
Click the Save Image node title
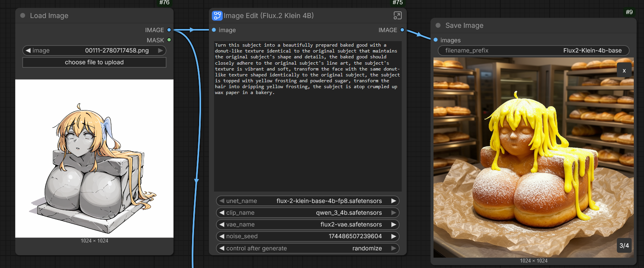pos(464,25)
